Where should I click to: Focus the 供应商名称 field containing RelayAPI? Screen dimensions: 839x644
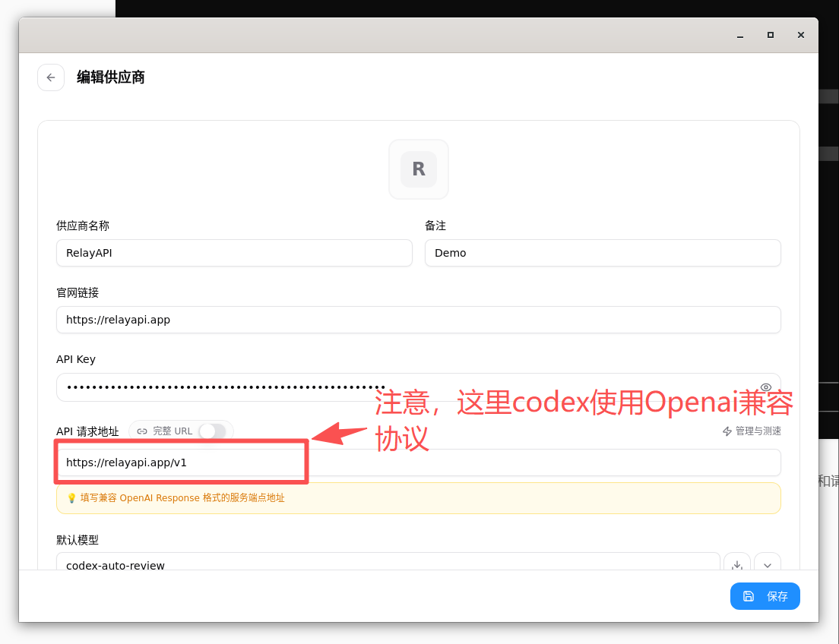point(234,253)
